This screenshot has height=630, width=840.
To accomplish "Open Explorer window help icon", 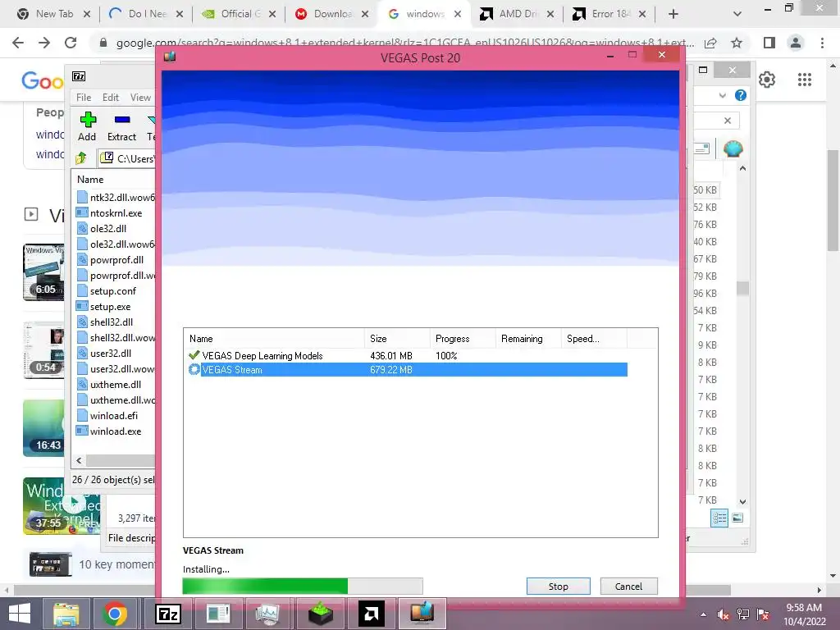I will (741, 95).
